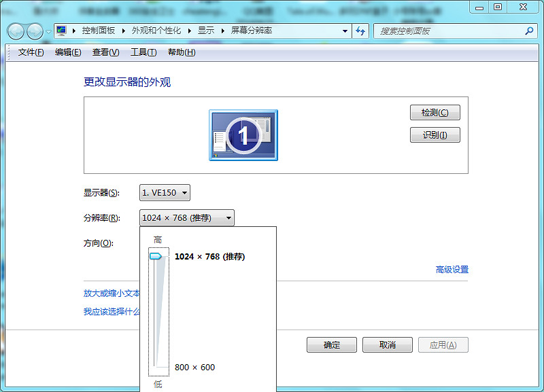Confirm settings with the 确定 button
544x392 pixels.
click(331, 344)
